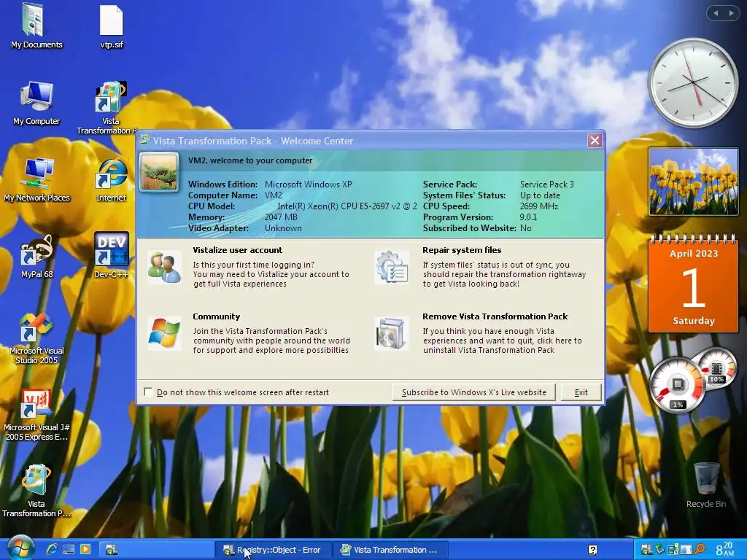Click 'VM2, welcome to your computer' text
The image size is (747, 560).
(x=250, y=160)
